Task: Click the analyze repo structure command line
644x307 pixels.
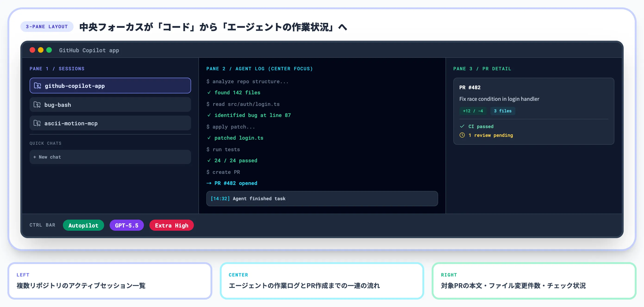Action: click(247, 81)
